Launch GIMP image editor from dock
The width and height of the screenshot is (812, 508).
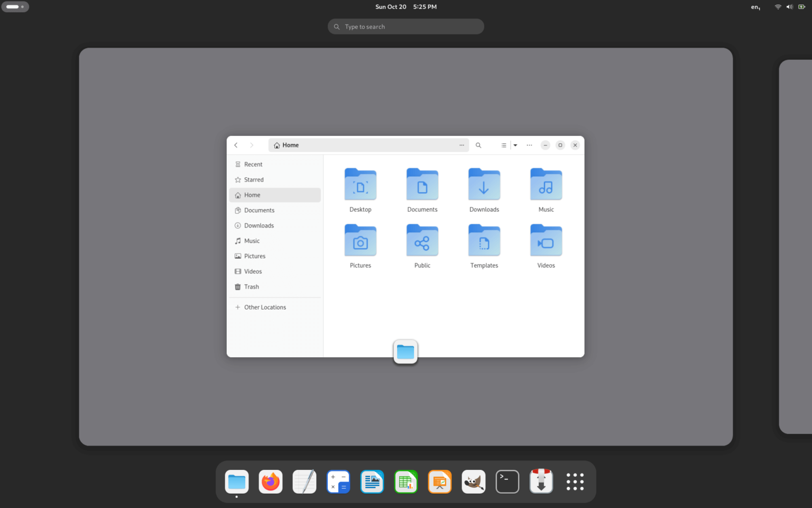point(474,482)
